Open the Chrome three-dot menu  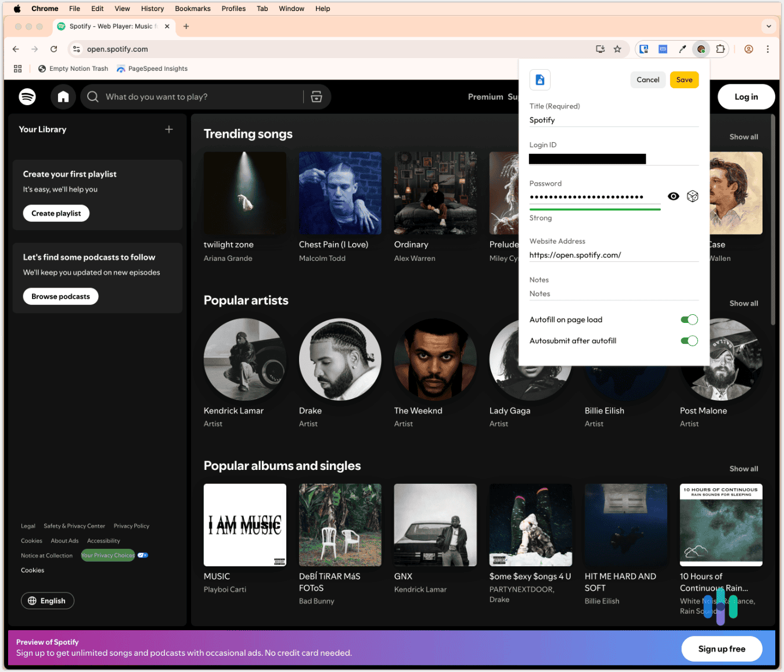pyautogui.click(x=768, y=49)
